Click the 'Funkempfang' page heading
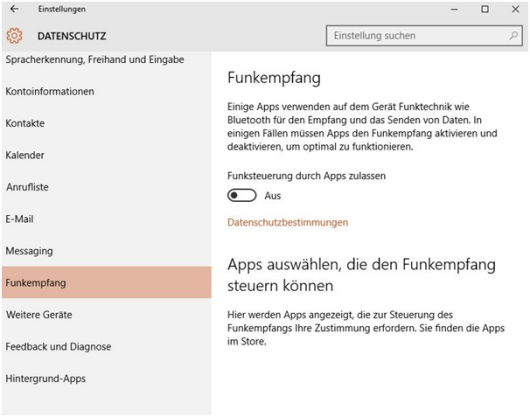 (x=274, y=78)
